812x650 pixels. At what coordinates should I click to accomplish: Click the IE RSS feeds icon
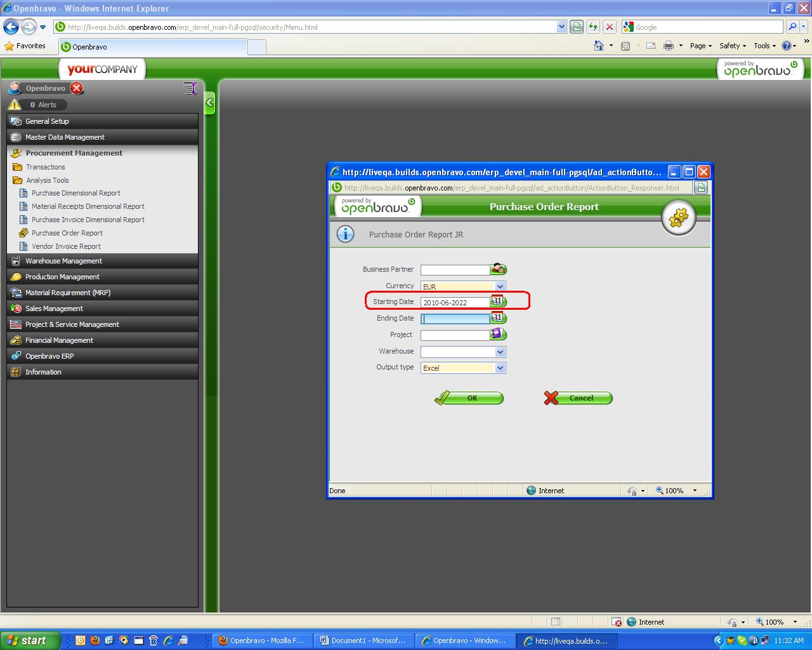[x=625, y=46]
